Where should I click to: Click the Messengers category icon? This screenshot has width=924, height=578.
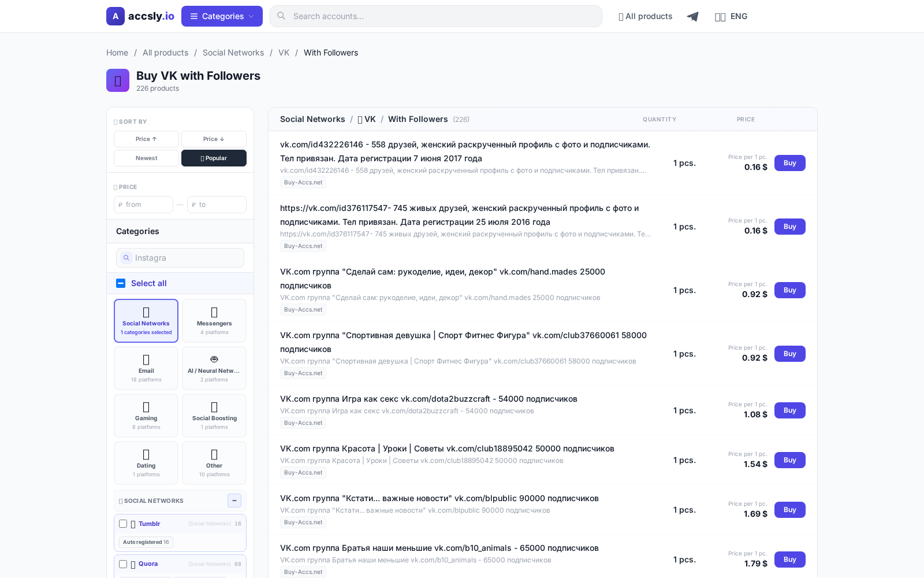pyautogui.click(x=214, y=312)
